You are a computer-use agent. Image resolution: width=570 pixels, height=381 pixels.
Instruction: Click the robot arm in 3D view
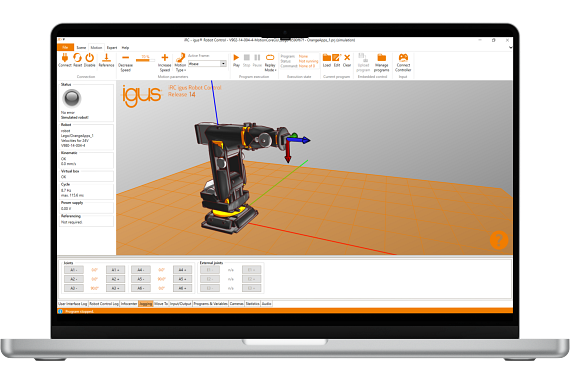[x=233, y=175]
